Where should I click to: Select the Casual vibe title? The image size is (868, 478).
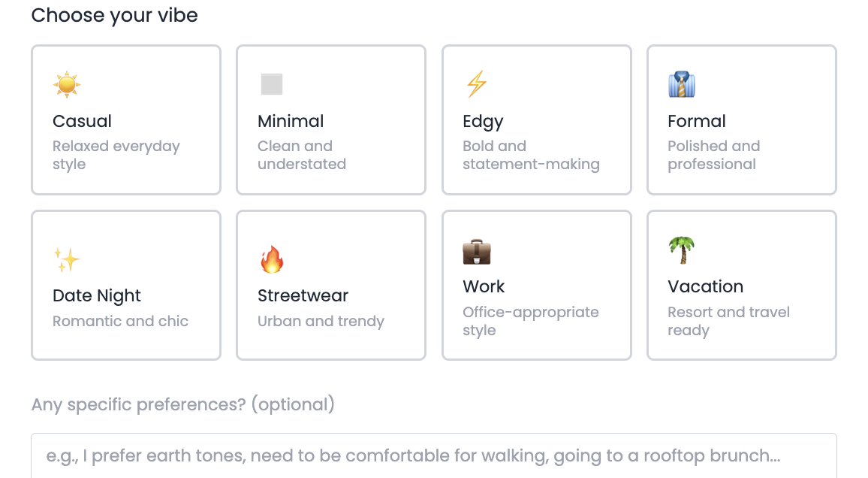[x=82, y=121]
